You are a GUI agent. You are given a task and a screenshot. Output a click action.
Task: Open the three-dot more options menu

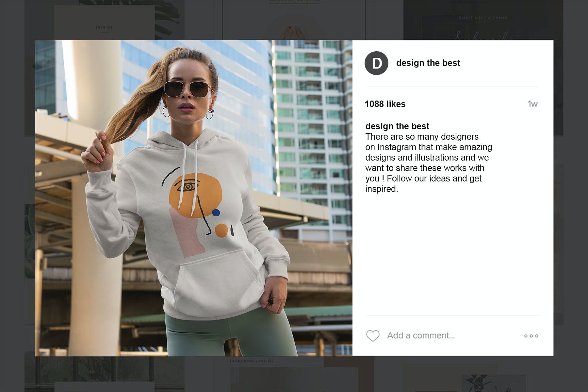[x=531, y=336]
